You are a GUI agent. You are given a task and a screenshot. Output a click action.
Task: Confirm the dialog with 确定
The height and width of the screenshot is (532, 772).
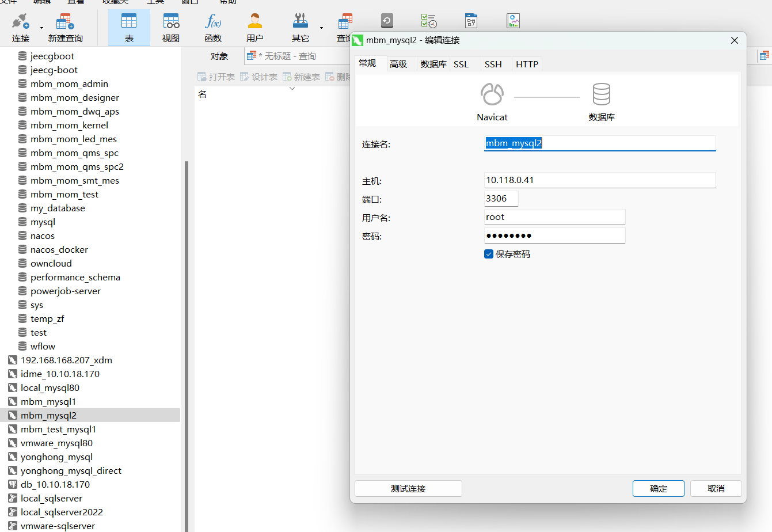(x=658, y=488)
